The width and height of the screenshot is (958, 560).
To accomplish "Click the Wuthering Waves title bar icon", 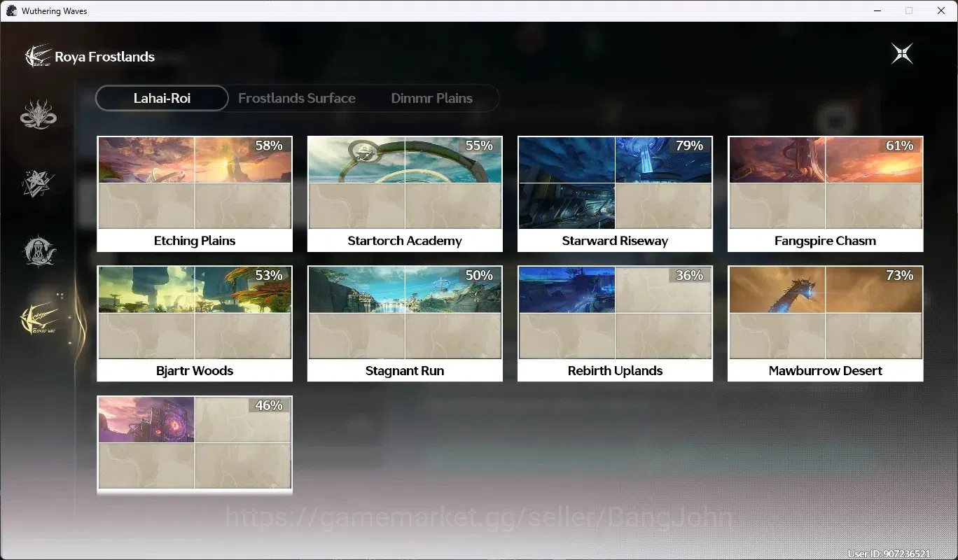I will (11, 10).
